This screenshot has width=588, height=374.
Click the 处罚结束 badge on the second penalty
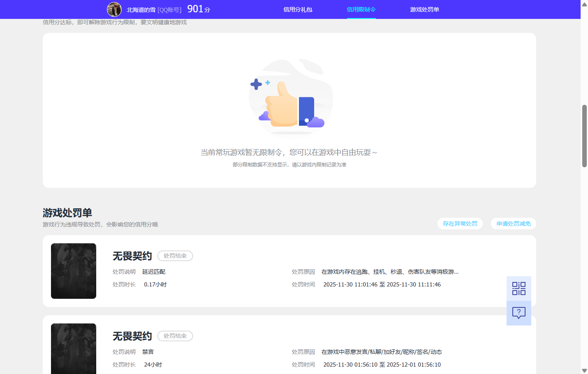pos(175,336)
